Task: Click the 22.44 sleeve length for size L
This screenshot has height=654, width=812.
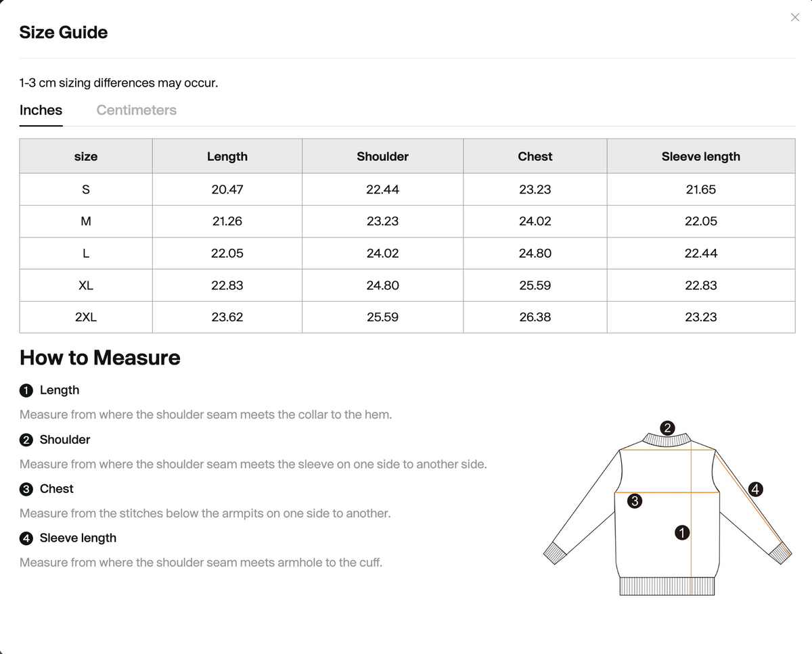Action: point(701,254)
